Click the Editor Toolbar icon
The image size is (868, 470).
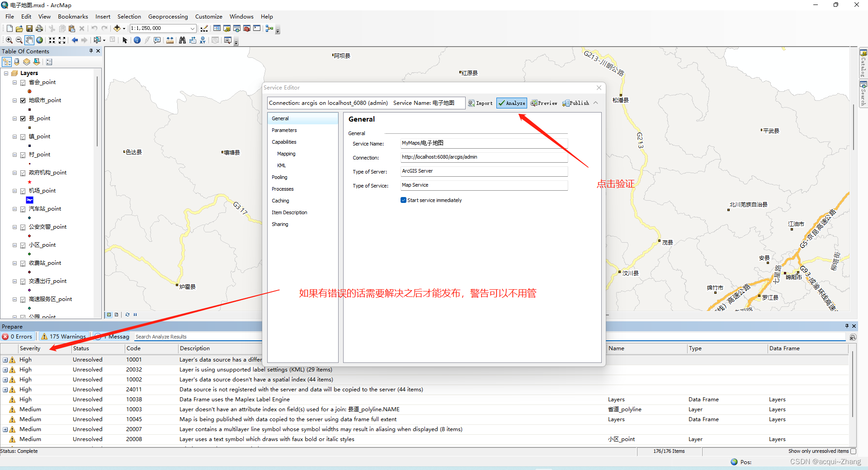coord(205,28)
